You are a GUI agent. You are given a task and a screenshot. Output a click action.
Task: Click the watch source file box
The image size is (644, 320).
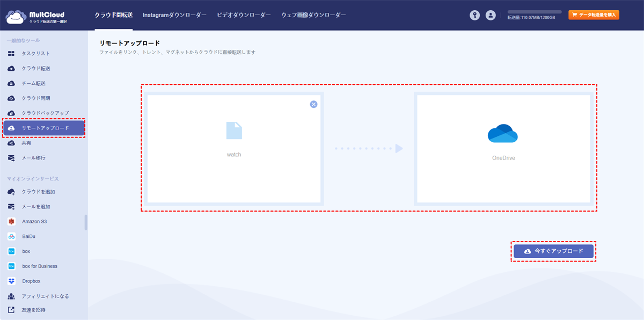click(x=233, y=149)
